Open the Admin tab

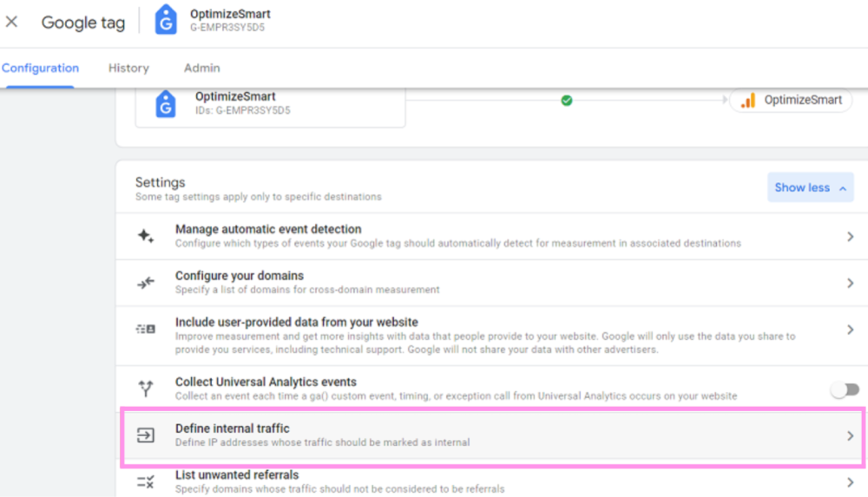coord(201,69)
